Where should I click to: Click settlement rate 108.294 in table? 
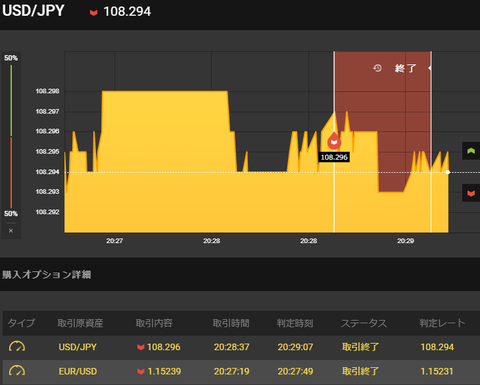pos(437,347)
